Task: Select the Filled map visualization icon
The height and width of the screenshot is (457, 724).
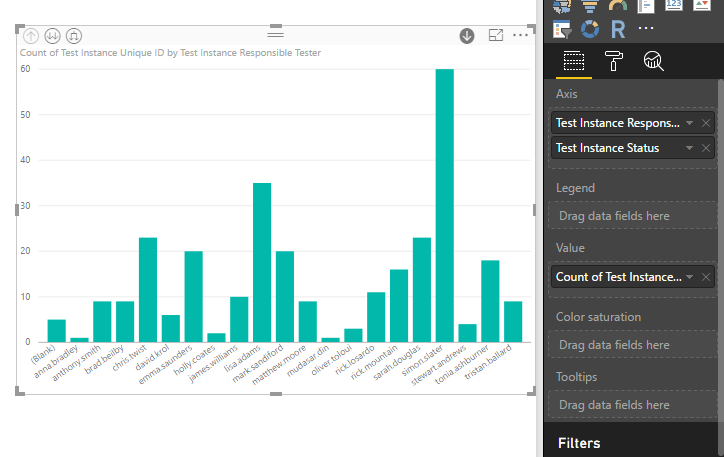Action: coord(562,6)
